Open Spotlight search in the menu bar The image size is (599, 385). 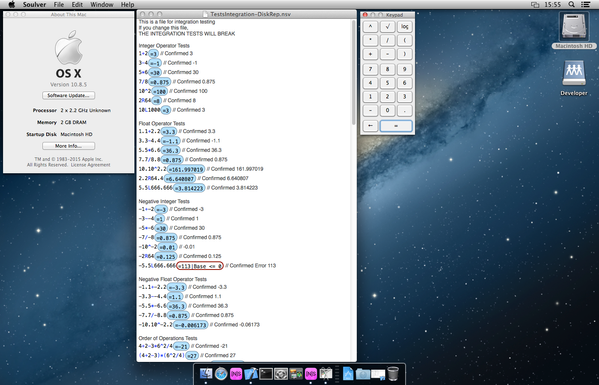coord(571,5)
